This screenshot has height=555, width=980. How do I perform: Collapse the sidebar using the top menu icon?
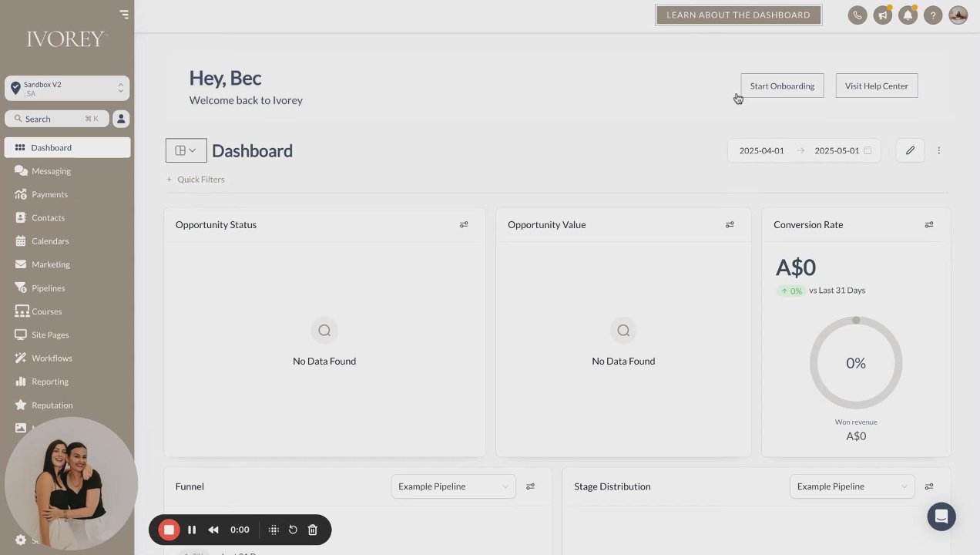click(x=124, y=14)
